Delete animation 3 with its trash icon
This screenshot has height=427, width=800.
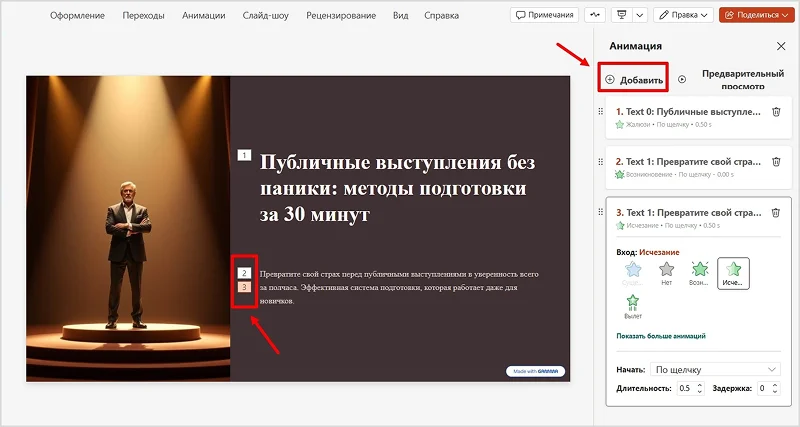(x=776, y=213)
